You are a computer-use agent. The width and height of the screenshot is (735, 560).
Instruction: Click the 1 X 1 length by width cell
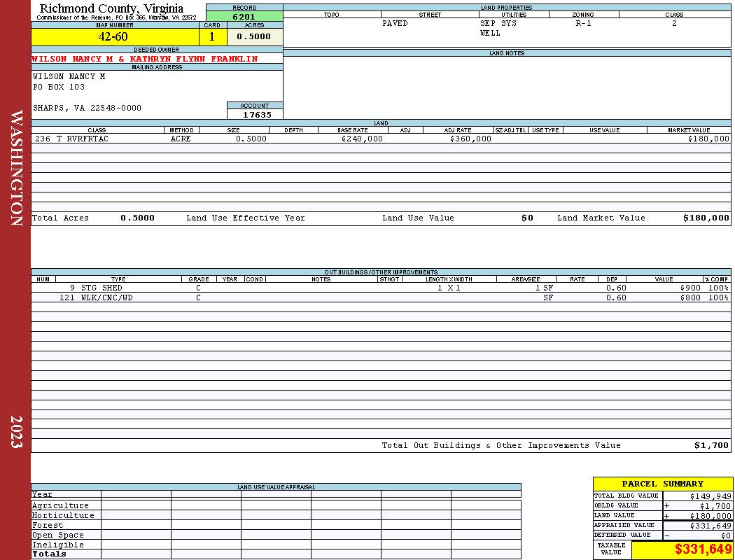pyautogui.click(x=449, y=288)
